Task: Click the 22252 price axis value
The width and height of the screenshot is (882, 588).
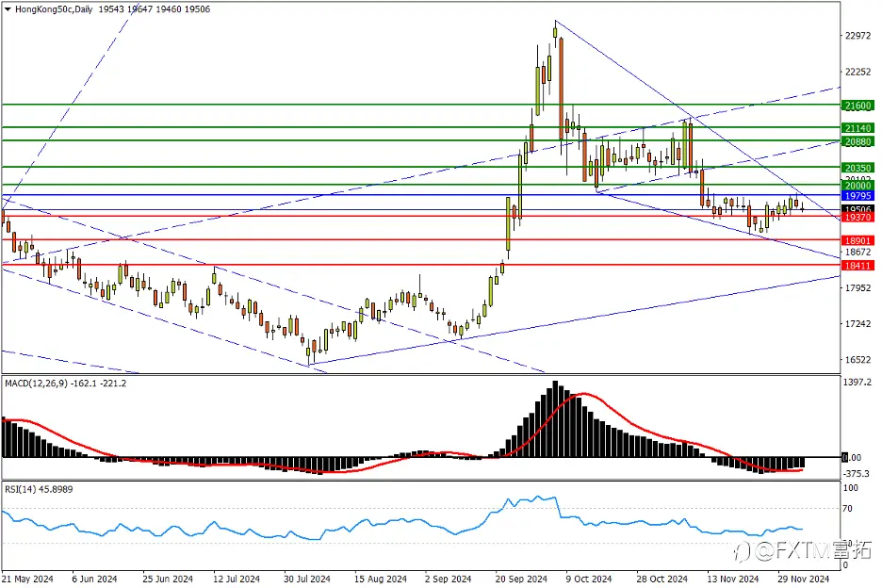Action: [x=857, y=72]
